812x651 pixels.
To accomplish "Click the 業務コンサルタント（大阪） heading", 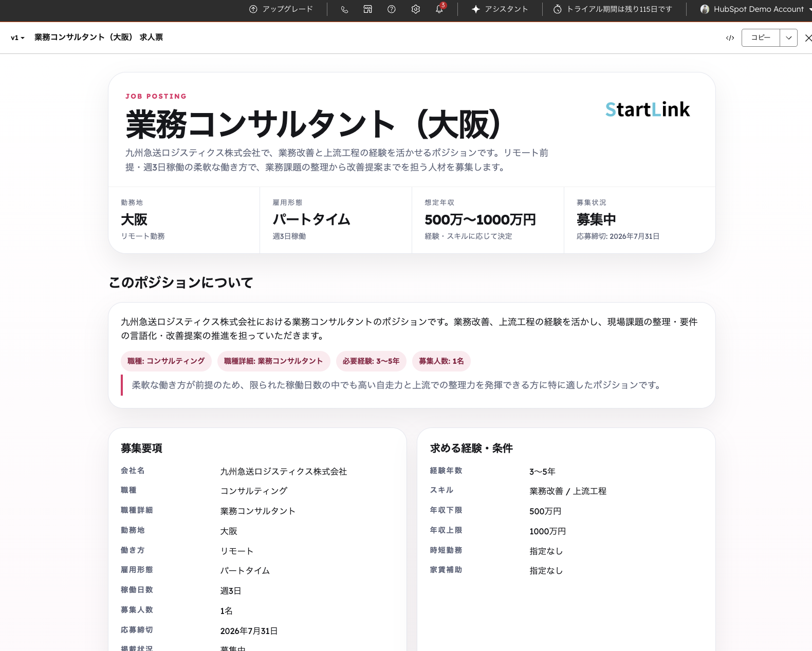I will point(313,124).
